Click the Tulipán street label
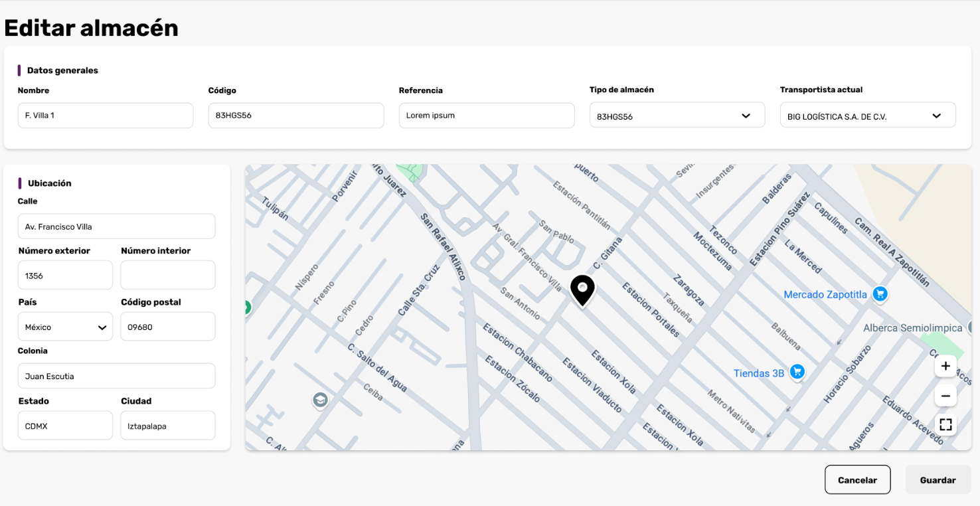980x506 pixels. click(275, 209)
